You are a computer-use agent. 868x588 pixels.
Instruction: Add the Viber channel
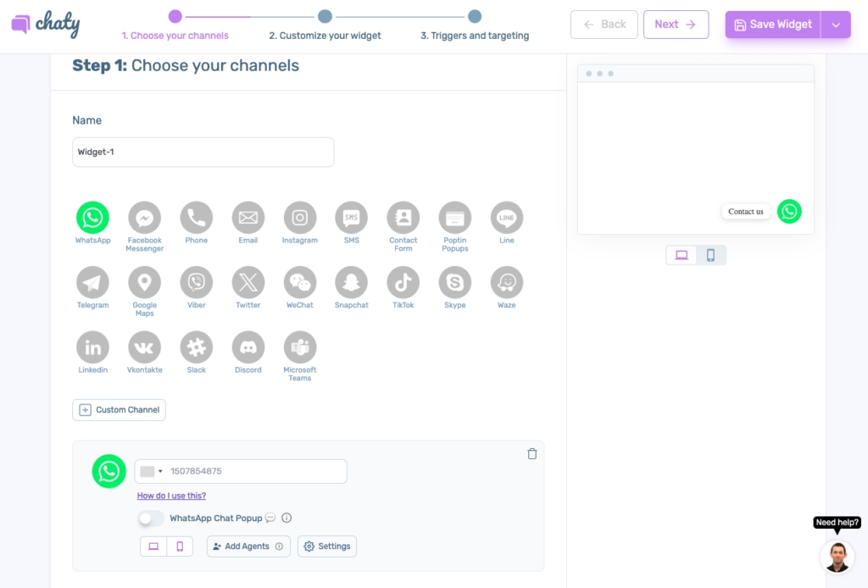pos(197,282)
